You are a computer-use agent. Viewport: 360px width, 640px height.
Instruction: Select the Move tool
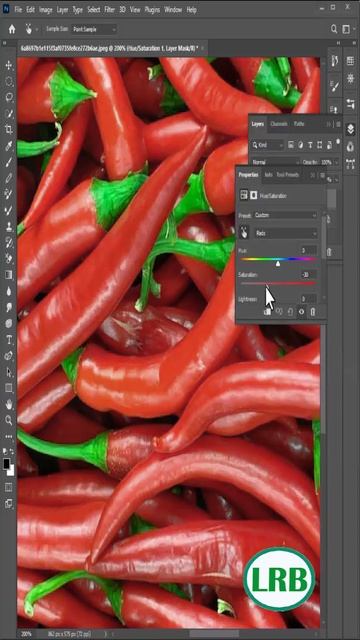[x=9, y=66]
